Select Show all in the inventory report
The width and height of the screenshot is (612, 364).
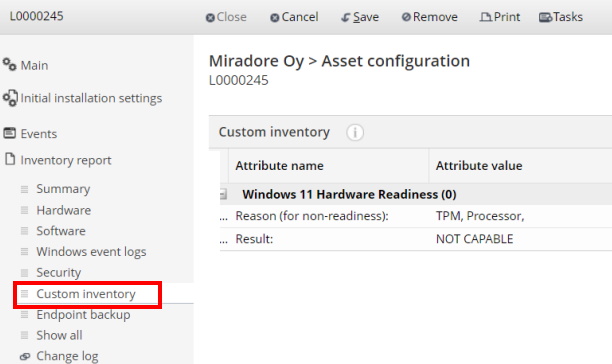coord(59,335)
